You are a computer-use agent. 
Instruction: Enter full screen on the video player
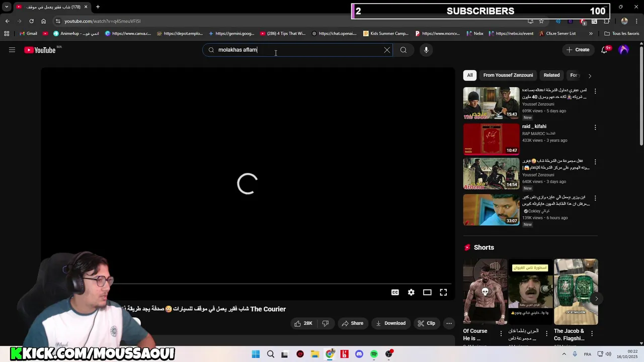[x=443, y=292]
